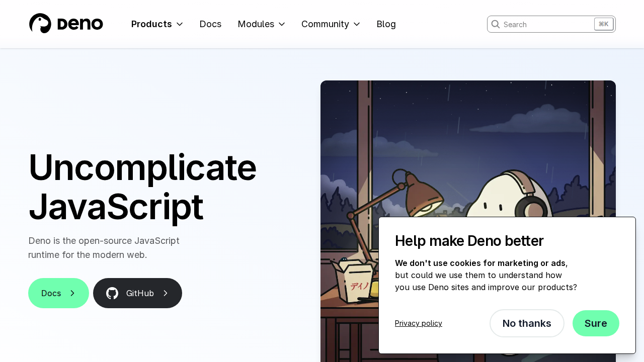Go to the Blog navigation item
Screen dimensions: 644x362
coord(386,24)
